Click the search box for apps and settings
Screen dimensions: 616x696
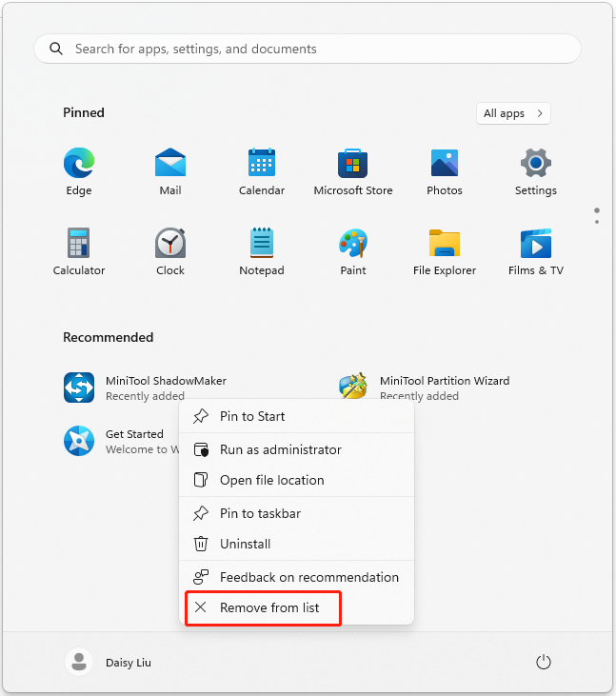pyautogui.click(x=307, y=49)
